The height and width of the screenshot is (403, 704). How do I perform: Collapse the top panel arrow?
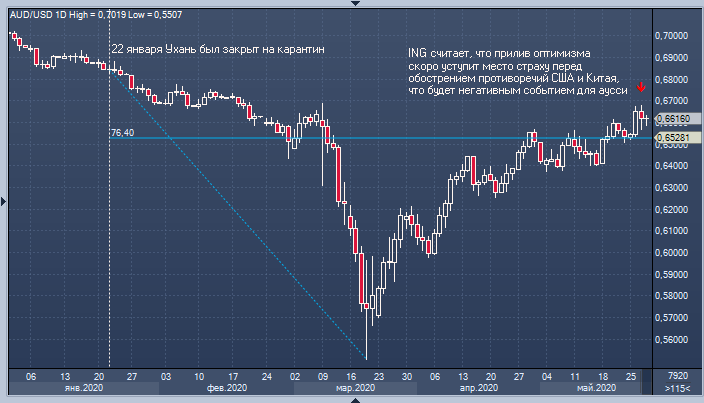352,4
